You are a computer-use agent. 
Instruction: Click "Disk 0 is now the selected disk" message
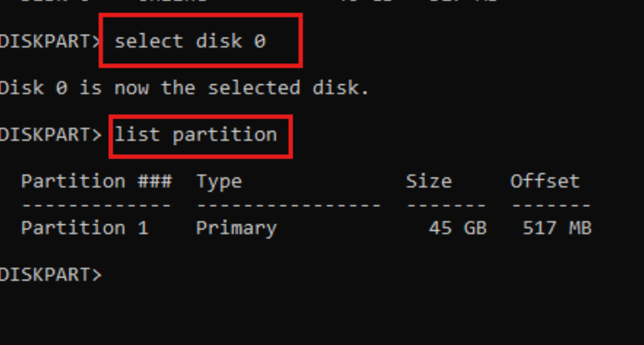(x=184, y=87)
